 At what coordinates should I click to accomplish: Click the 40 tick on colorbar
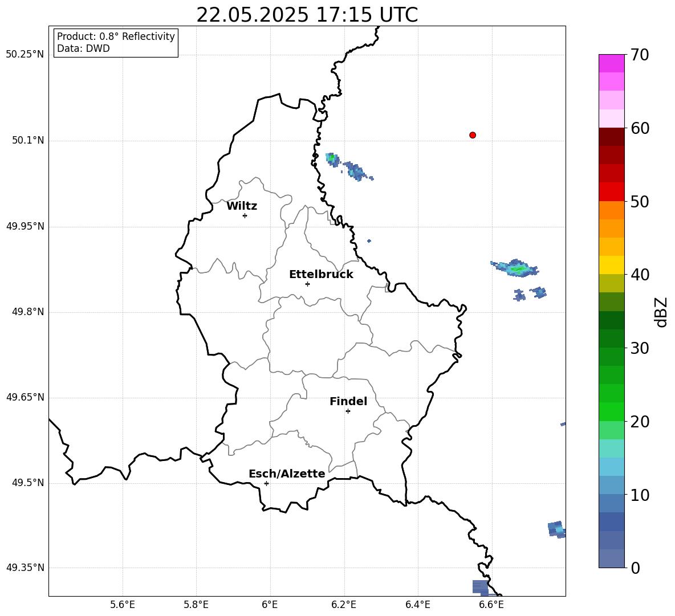[x=640, y=275]
